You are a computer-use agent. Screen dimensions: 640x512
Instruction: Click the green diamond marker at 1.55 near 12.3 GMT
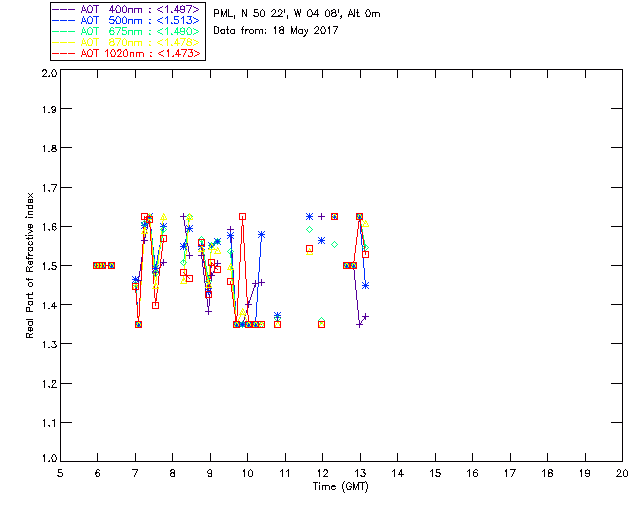pyautogui.click(x=334, y=245)
